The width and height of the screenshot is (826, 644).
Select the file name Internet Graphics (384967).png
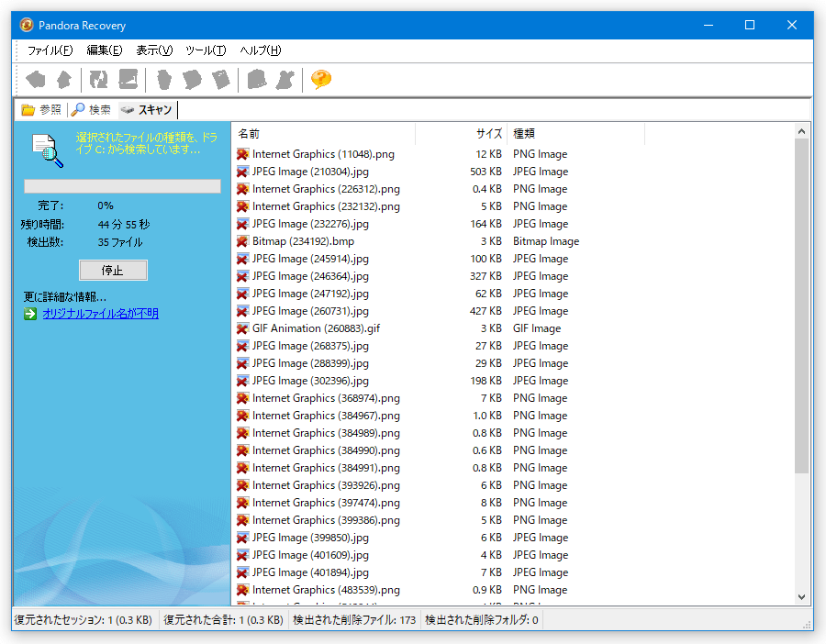click(x=326, y=416)
